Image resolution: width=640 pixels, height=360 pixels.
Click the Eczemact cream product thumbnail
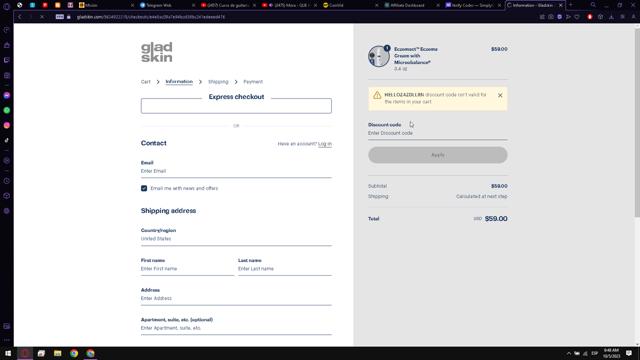click(x=379, y=56)
